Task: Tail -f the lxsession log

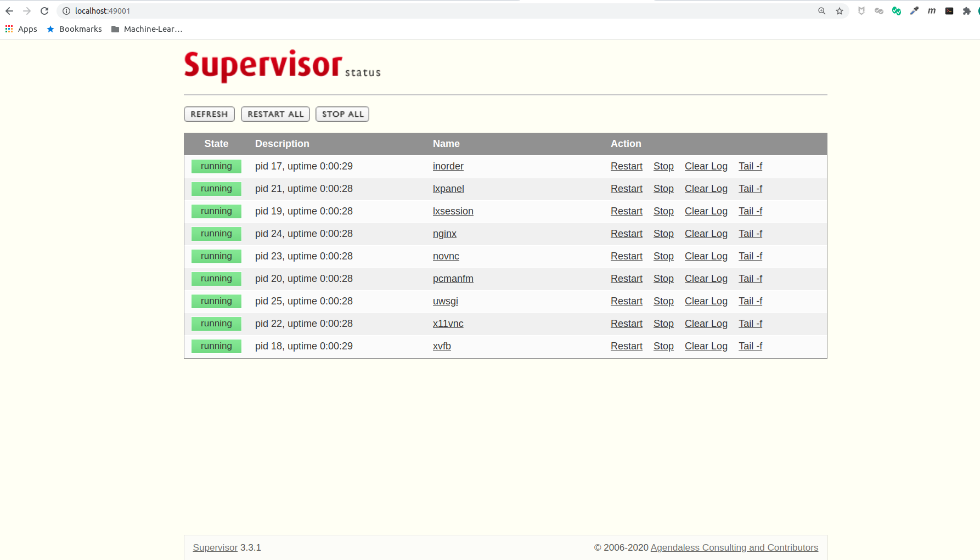Action: 751,211
